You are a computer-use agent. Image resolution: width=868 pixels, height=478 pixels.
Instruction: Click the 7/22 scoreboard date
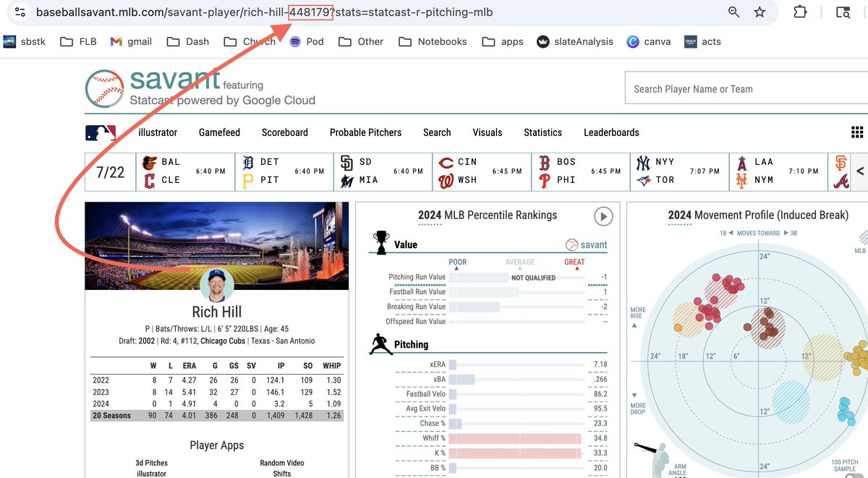(x=110, y=172)
